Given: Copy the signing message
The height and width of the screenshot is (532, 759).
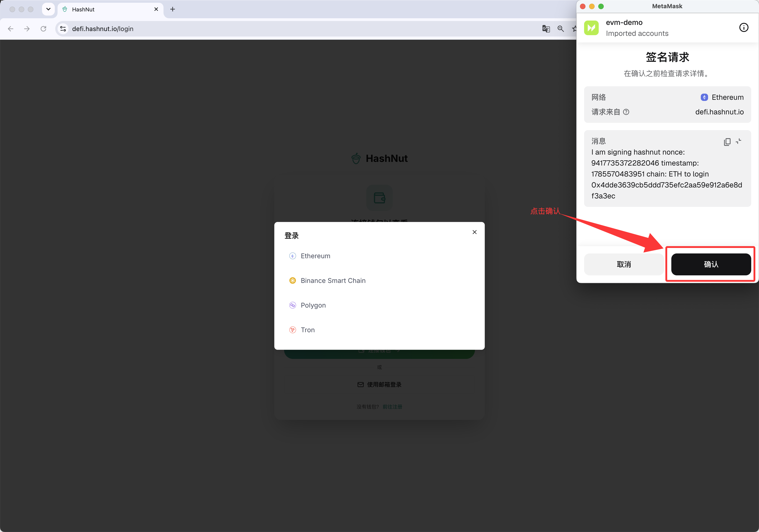Looking at the screenshot, I should (x=727, y=142).
